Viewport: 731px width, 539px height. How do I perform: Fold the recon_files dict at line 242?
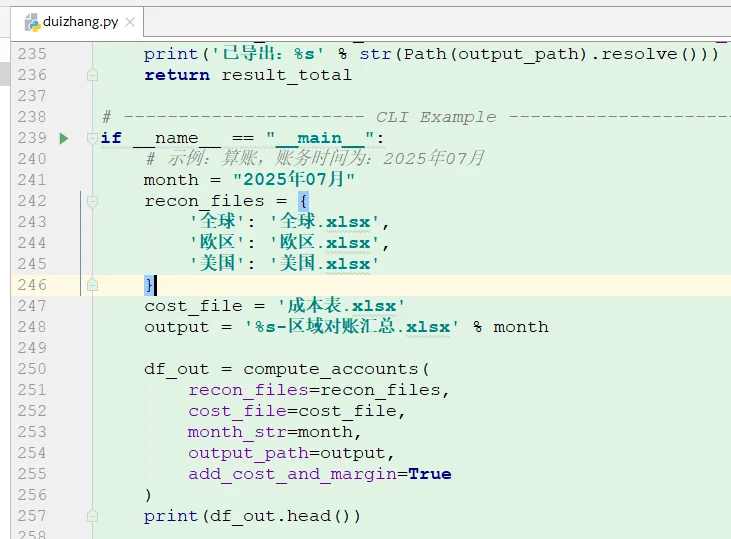click(x=92, y=201)
